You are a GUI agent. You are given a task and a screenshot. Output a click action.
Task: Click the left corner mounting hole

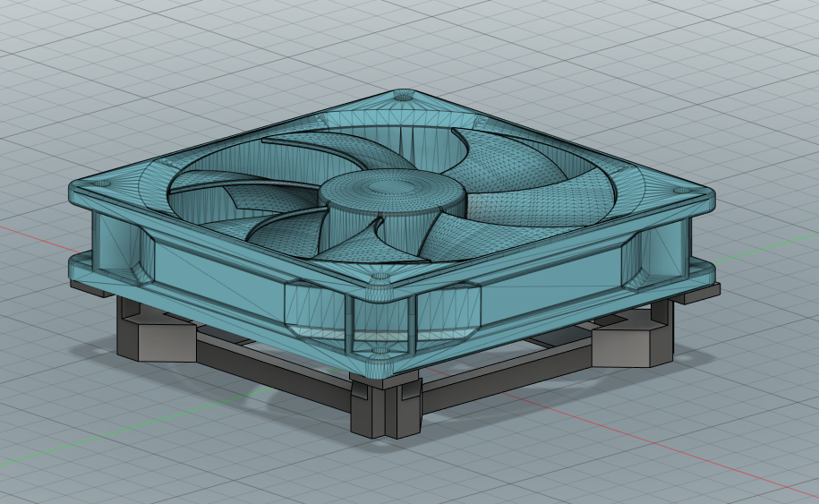click(99, 183)
